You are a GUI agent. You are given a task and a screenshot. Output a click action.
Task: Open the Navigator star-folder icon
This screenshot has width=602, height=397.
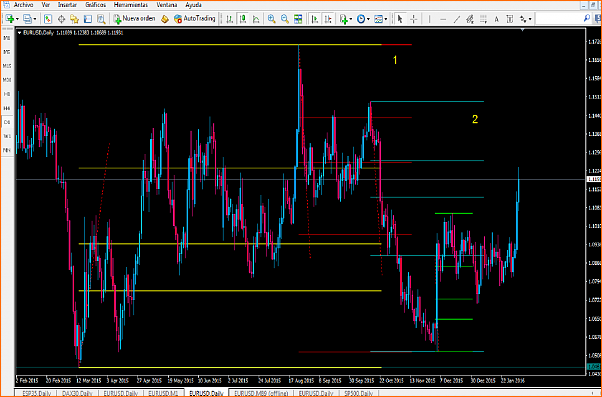[x=74, y=19]
